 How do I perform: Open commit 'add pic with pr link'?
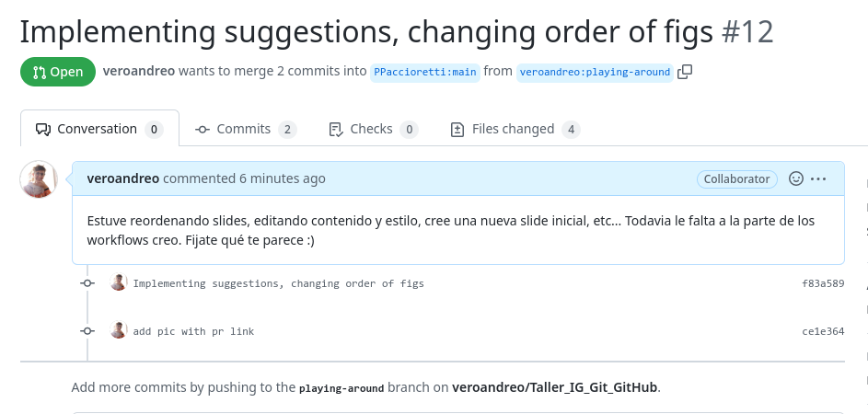193,331
